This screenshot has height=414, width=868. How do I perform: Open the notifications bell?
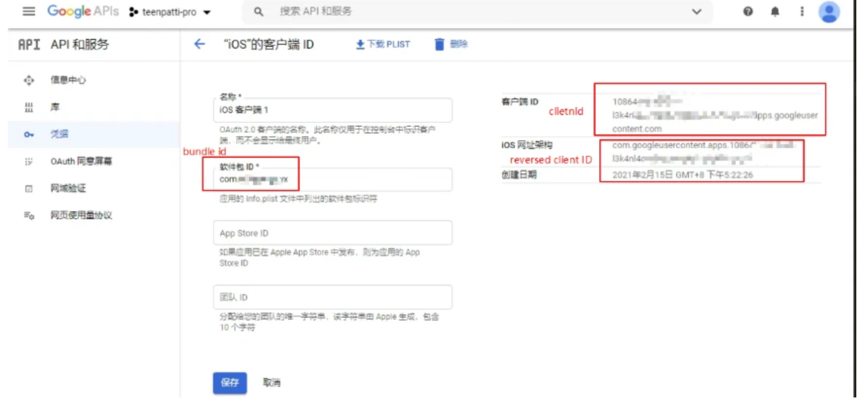point(775,11)
